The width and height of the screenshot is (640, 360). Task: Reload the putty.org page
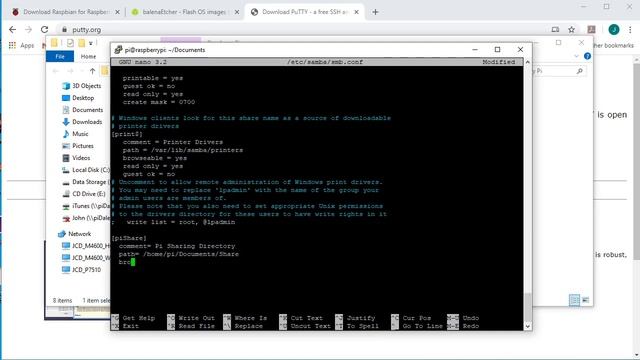(44, 29)
